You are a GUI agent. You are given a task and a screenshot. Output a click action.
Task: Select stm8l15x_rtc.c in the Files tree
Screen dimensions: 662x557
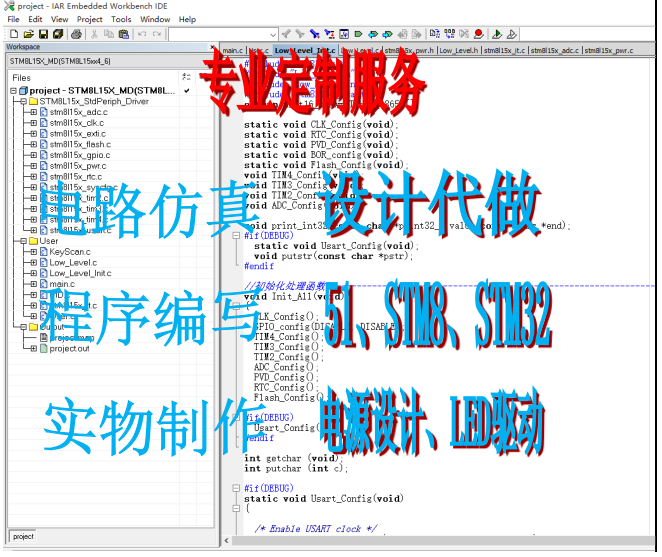click(x=76, y=177)
